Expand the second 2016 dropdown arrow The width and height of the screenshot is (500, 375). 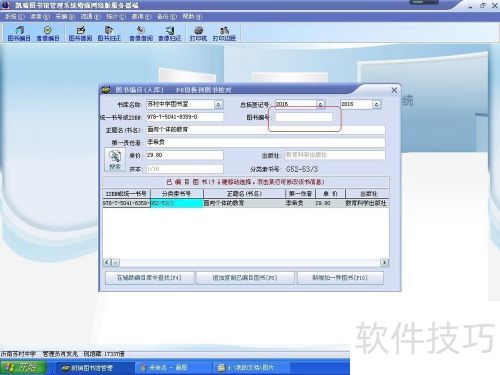click(376, 105)
